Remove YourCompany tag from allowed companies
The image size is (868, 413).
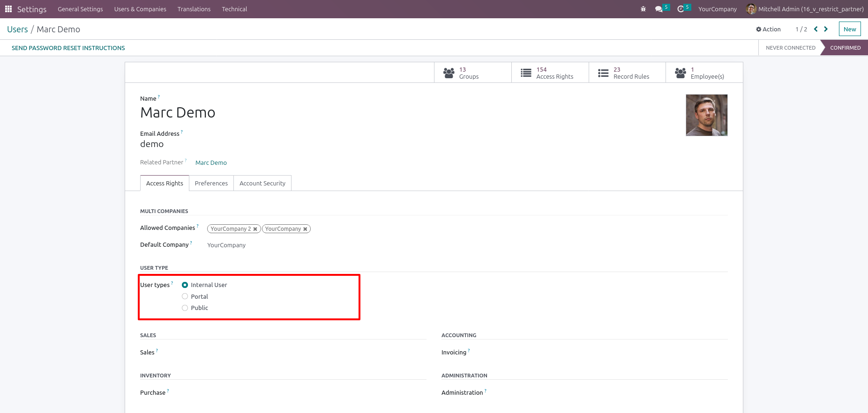[x=305, y=229]
